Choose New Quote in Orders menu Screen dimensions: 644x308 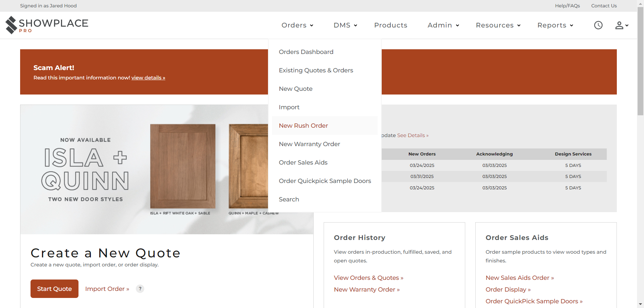(325, 88)
